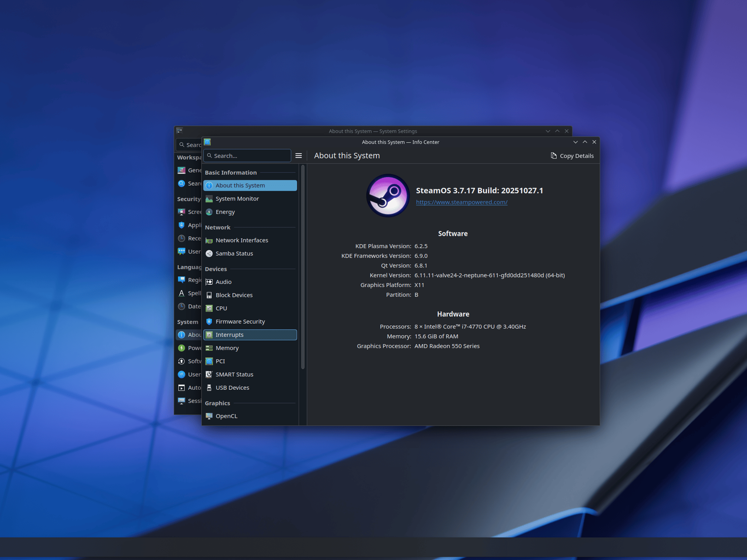Open the steampowered.com link
The height and width of the screenshot is (560, 747).
[461, 202]
